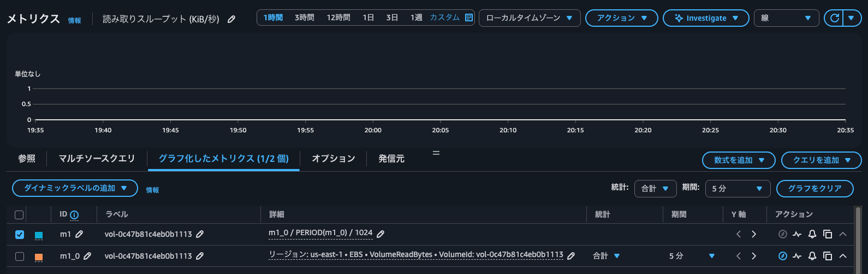Move m1 to the right Y axis
The image size is (868, 274).
[754, 234]
